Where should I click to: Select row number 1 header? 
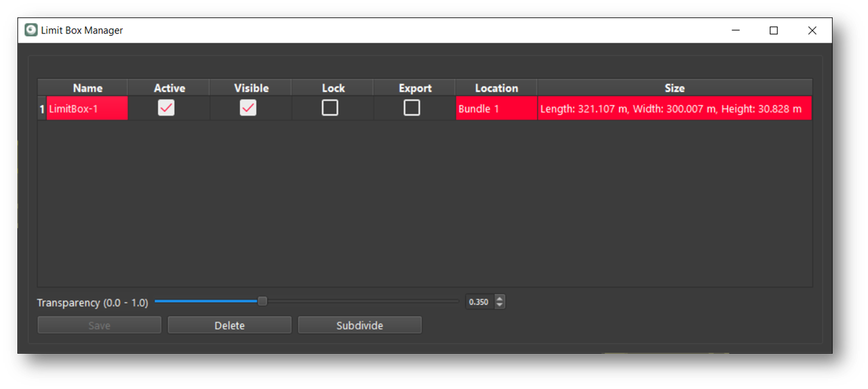pyautogui.click(x=42, y=109)
